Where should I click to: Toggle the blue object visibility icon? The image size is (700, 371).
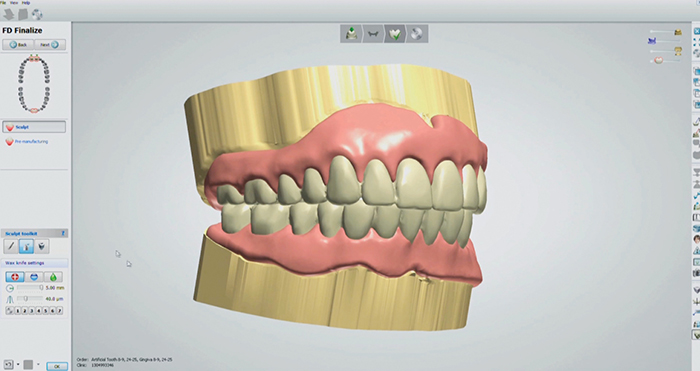point(652,41)
